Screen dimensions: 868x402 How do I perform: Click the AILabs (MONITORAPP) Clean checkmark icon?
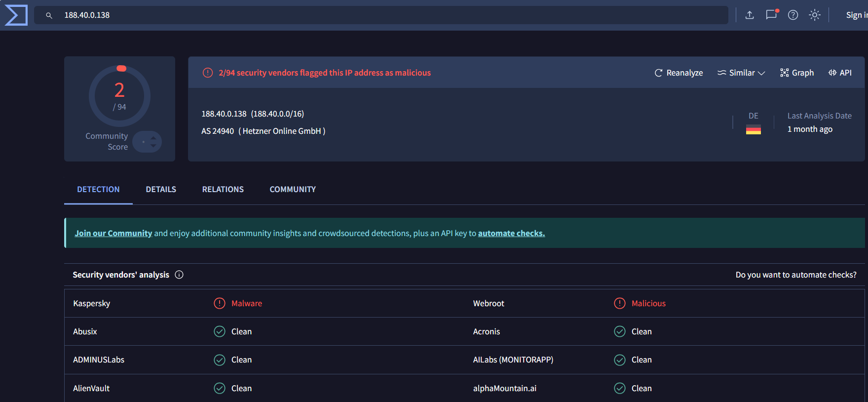pyautogui.click(x=620, y=360)
